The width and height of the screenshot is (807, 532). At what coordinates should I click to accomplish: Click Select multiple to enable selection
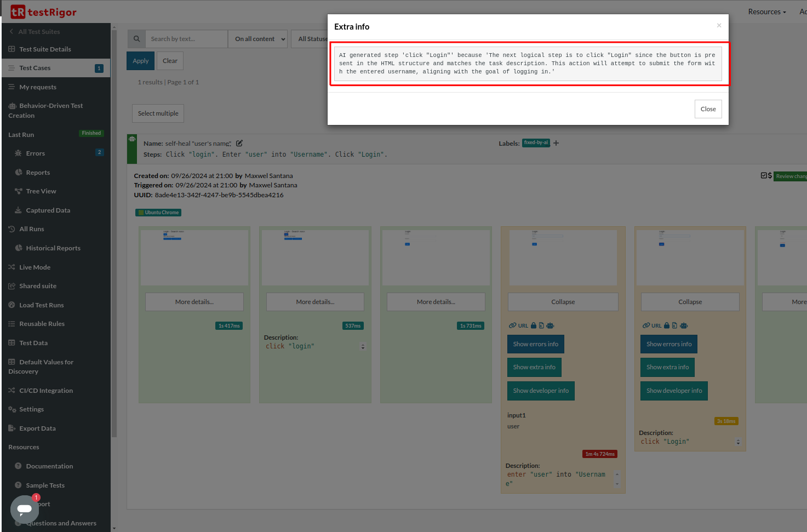point(158,113)
